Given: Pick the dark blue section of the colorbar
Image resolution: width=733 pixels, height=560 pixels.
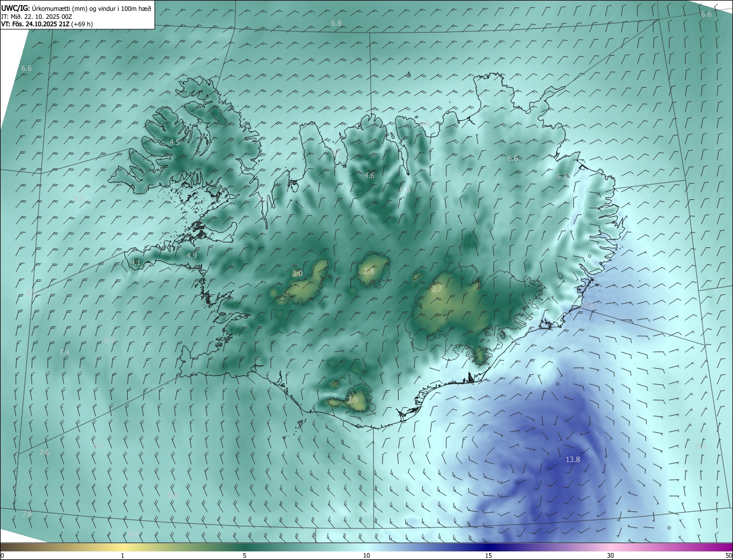Looking at the screenshot, I should coord(488,547).
